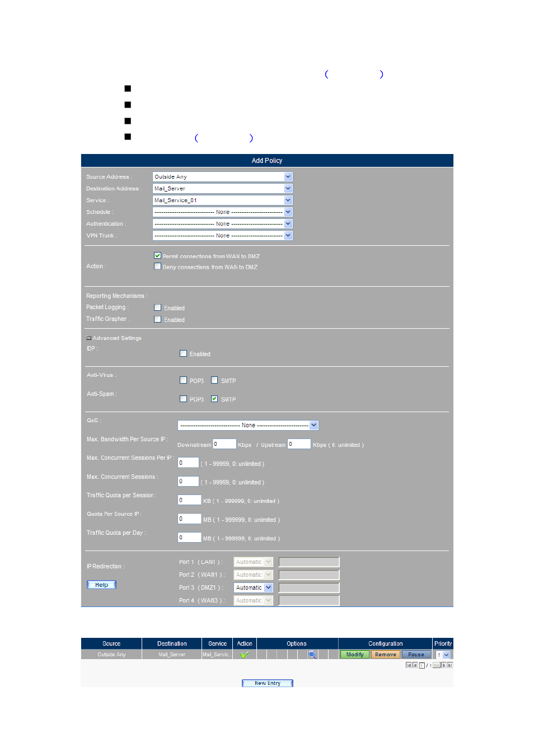534x756 pixels.
Task: Click the Destination column header
Action: click(172, 644)
